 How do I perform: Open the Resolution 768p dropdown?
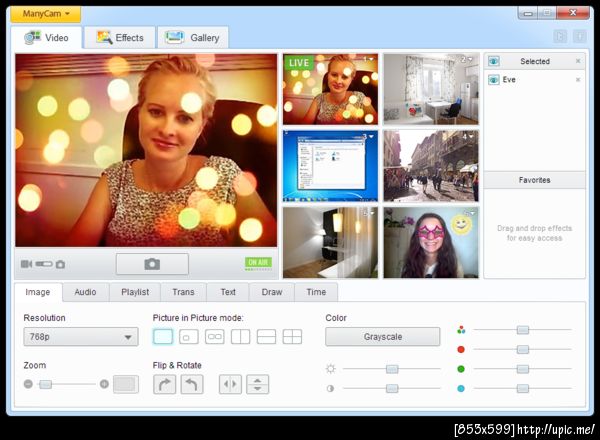[x=81, y=337]
